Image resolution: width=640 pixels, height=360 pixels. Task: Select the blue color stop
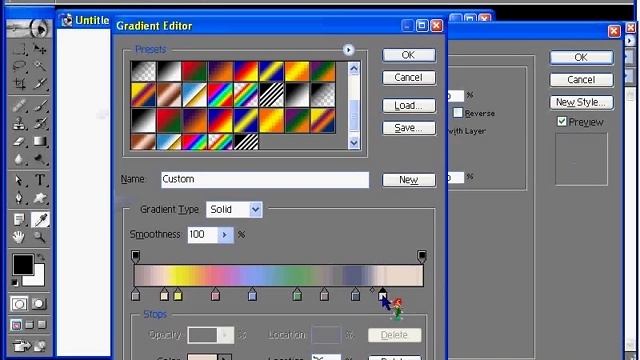coord(253,295)
